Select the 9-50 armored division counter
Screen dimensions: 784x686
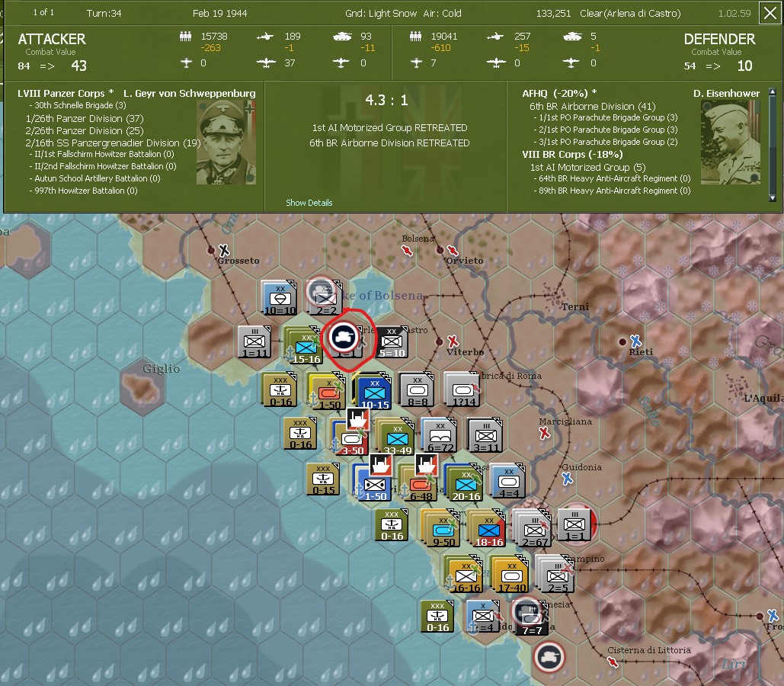point(441,528)
